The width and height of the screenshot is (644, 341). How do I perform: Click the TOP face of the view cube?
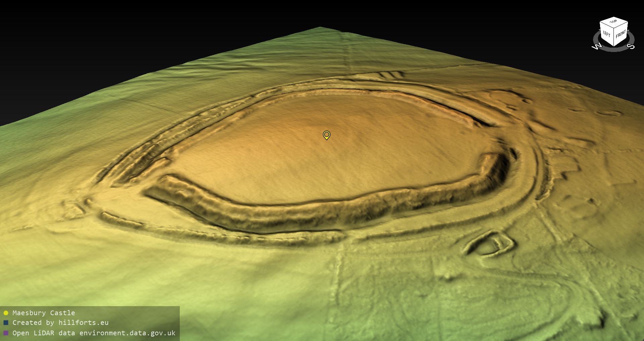point(613,22)
